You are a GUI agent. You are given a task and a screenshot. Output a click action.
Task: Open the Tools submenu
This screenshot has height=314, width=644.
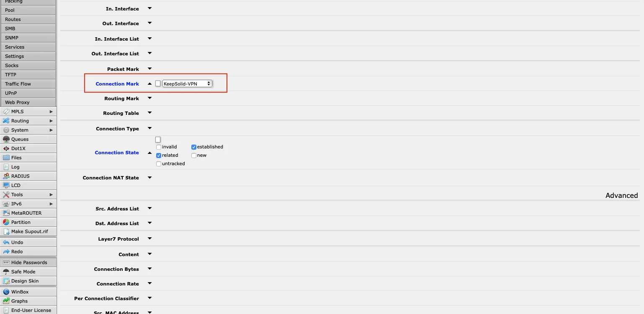(51, 195)
